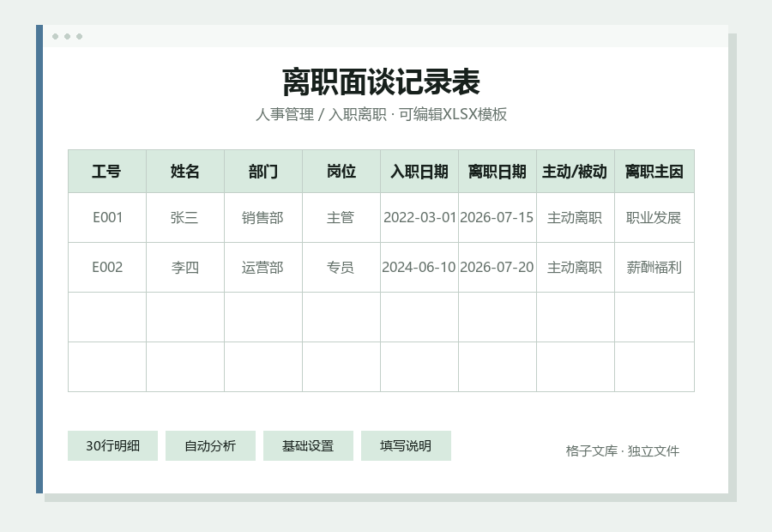Click the 职业发展 reason cell
Image resolution: width=772 pixels, height=532 pixels.
[x=654, y=218]
